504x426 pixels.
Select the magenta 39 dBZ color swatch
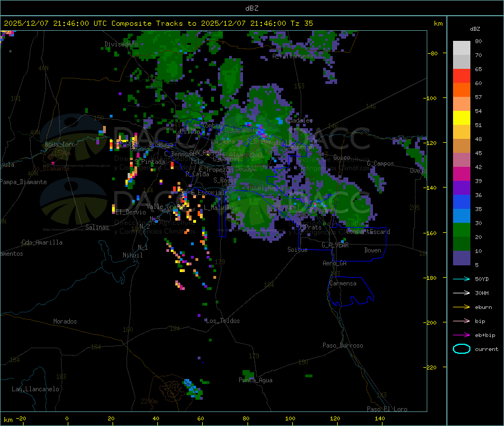(461, 174)
